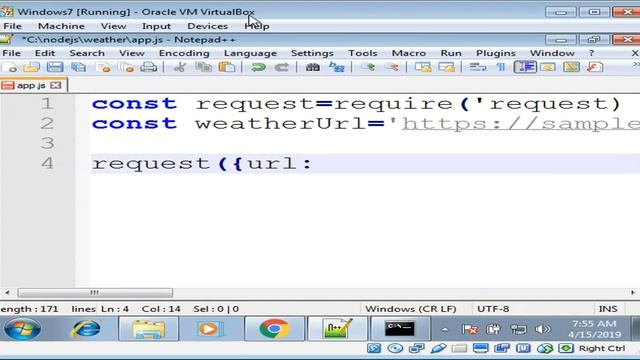Open the Notepad++ Window menu

[552, 53]
